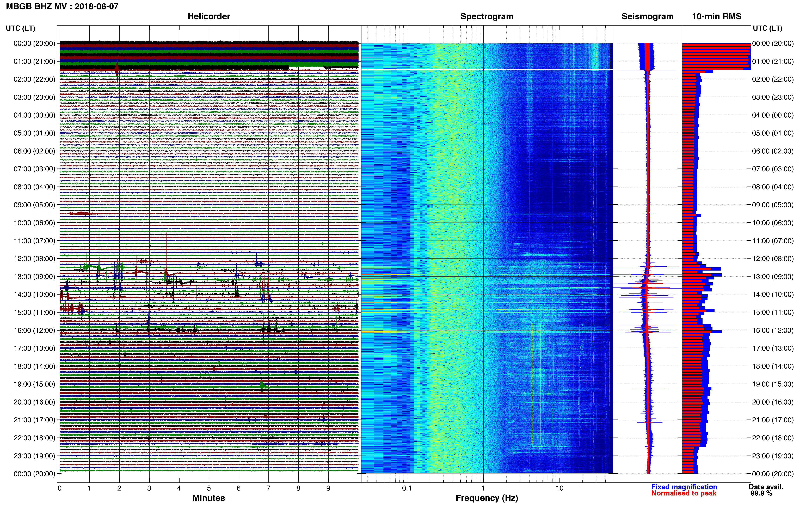Screen dimensions: 812x508
Task: Click the '10' frequency tick label
Action: coord(559,488)
